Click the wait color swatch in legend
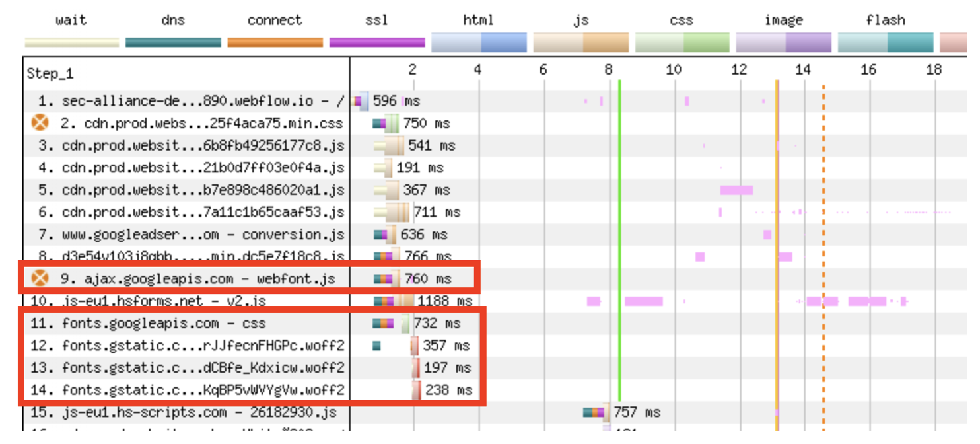This screenshot has width=980, height=444. (x=72, y=42)
